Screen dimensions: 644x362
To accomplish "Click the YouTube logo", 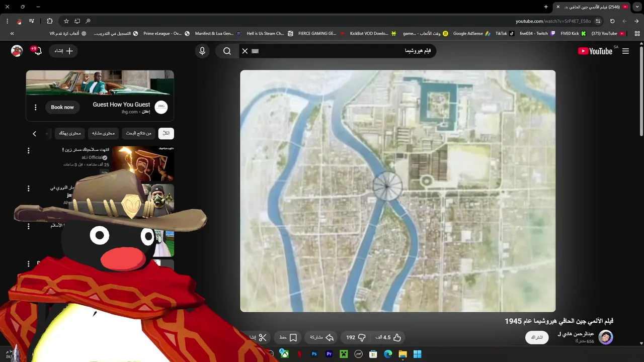I will [595, 51].
